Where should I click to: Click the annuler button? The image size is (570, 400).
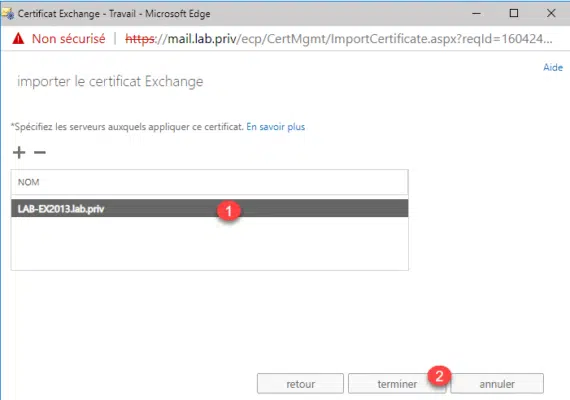pos(497,384)
